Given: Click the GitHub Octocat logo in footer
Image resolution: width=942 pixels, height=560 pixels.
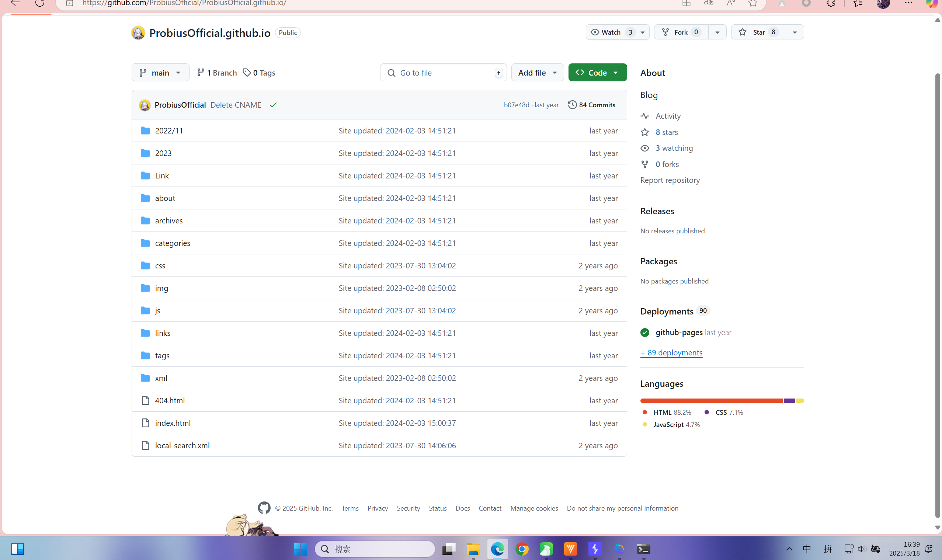Looking at the screenshot, I should click(264, 508).
